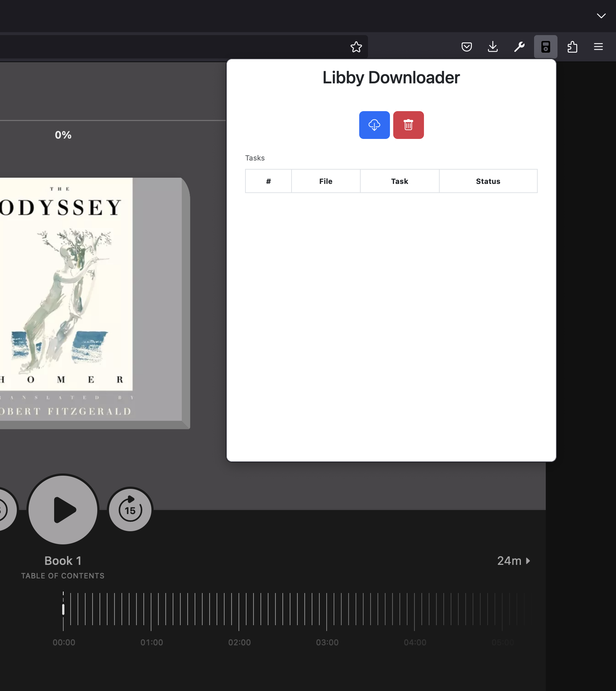
Task: Toggle the Libby Downloader extension icon
Action: coord(545,47)
